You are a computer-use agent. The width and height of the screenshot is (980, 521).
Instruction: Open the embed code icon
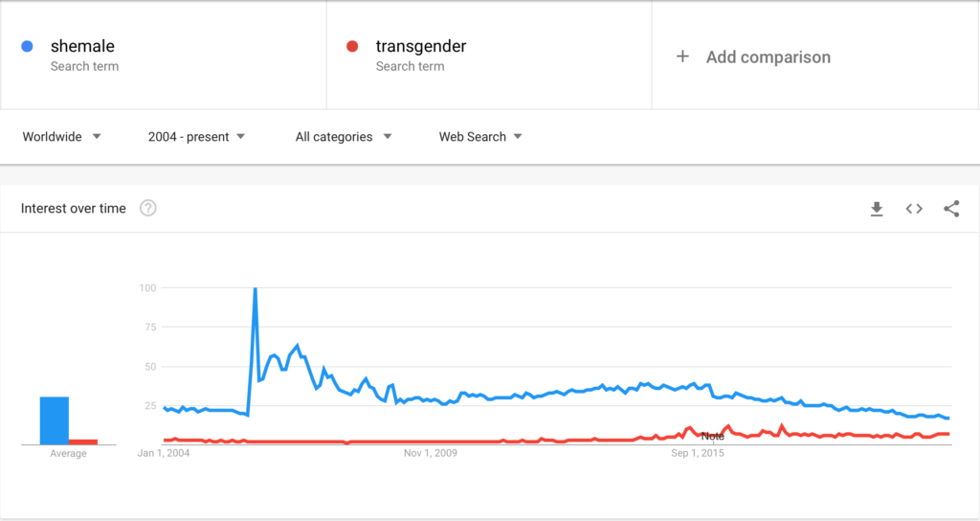point(914,209)
